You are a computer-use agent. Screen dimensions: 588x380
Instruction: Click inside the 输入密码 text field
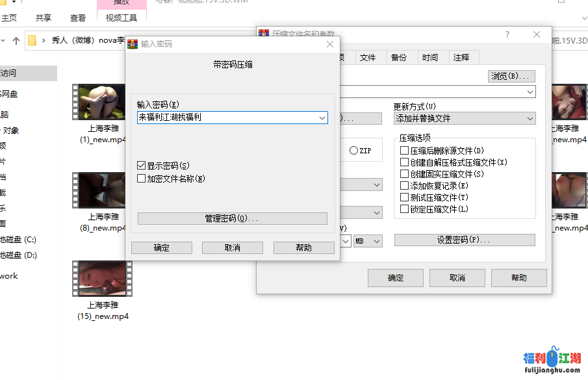pos(227,118)
